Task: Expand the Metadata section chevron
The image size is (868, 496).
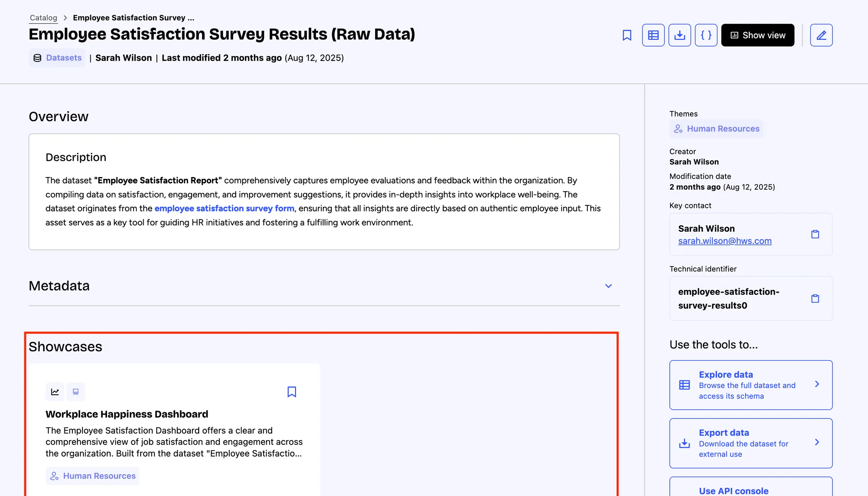Action: coord(608,286)
